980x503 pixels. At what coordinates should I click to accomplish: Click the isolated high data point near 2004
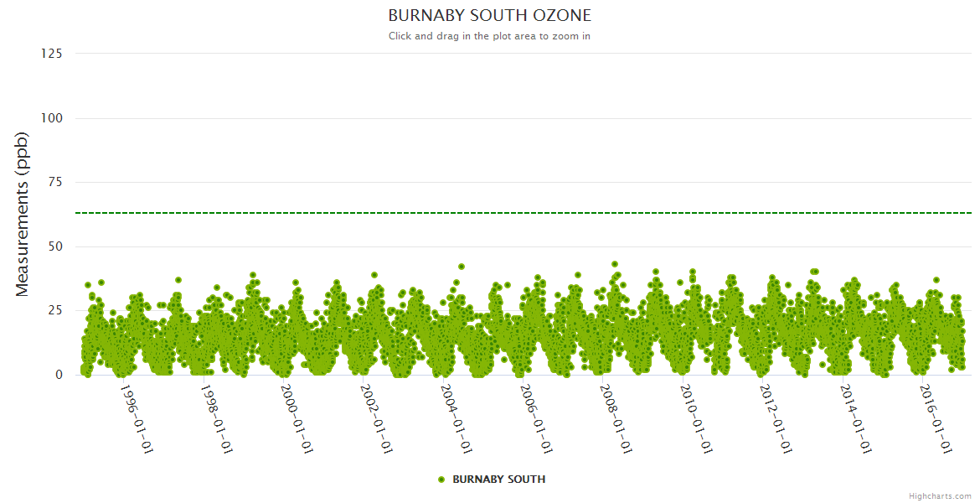(x=462, y=267)
